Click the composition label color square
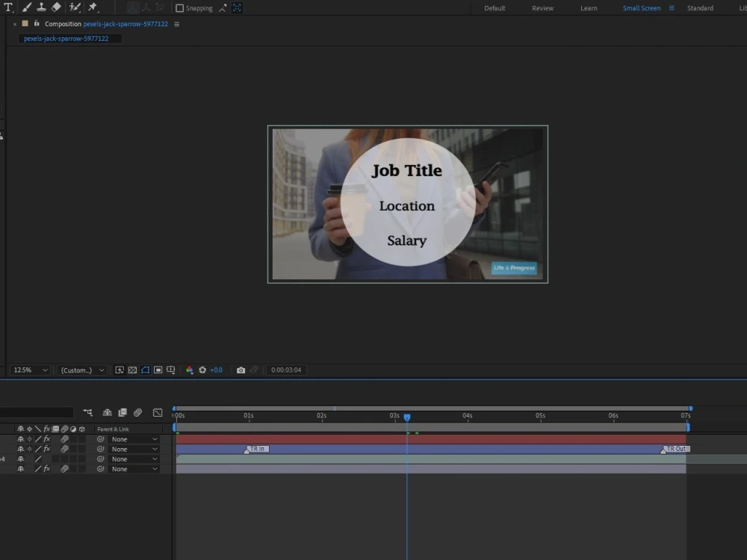This screenshot has height=560, width=747. pos(25,23)
